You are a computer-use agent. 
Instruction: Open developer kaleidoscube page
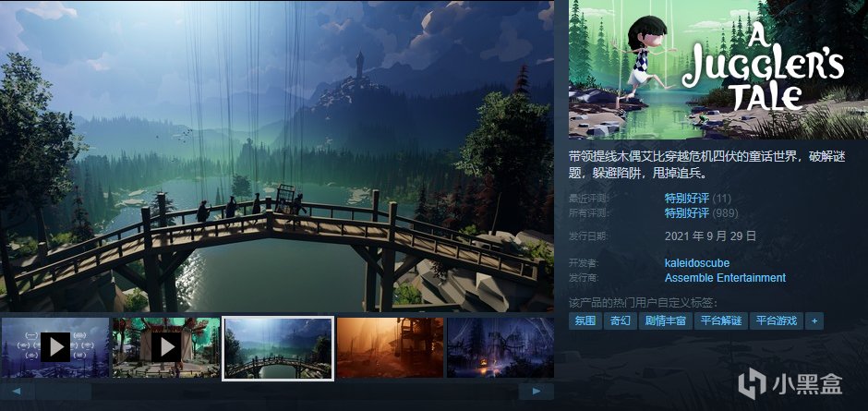(x=697, y=262)
